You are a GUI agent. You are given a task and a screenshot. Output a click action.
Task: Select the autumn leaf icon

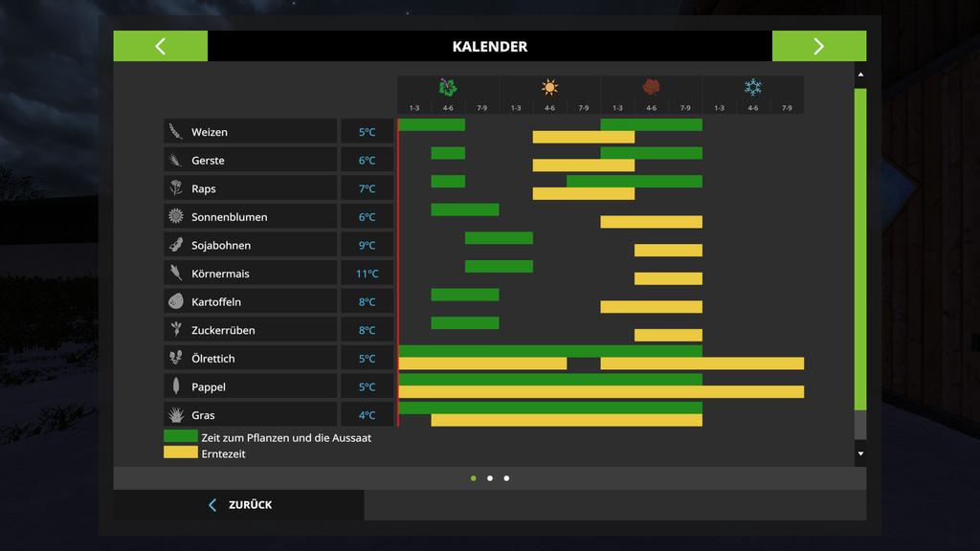pyautogui.click(x=652, y=87)
